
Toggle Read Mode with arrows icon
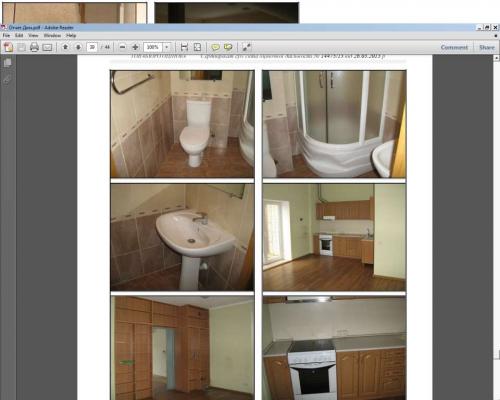[246, 47]
